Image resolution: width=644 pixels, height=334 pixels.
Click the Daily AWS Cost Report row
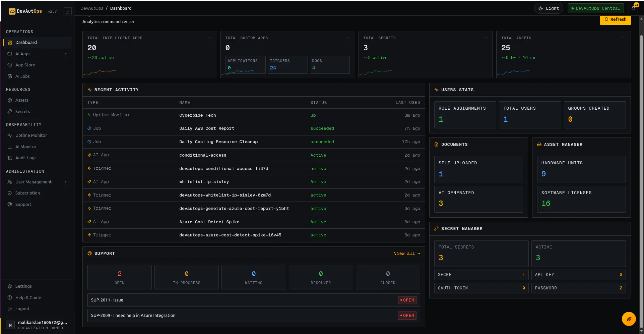tap(254, 129)
